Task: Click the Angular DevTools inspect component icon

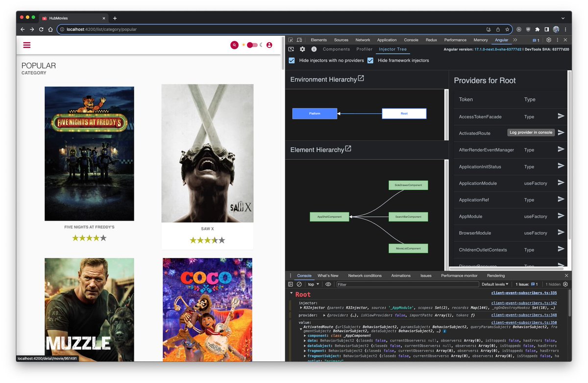Action: [291, 49]
